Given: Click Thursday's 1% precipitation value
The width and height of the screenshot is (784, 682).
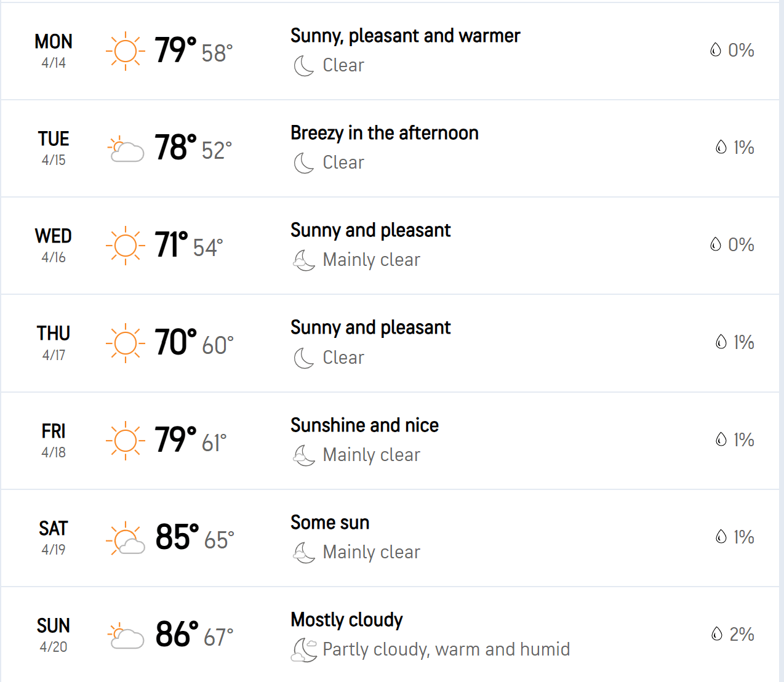Looking at the screenshot, I should pyautogui.click(x=743, y=342).
